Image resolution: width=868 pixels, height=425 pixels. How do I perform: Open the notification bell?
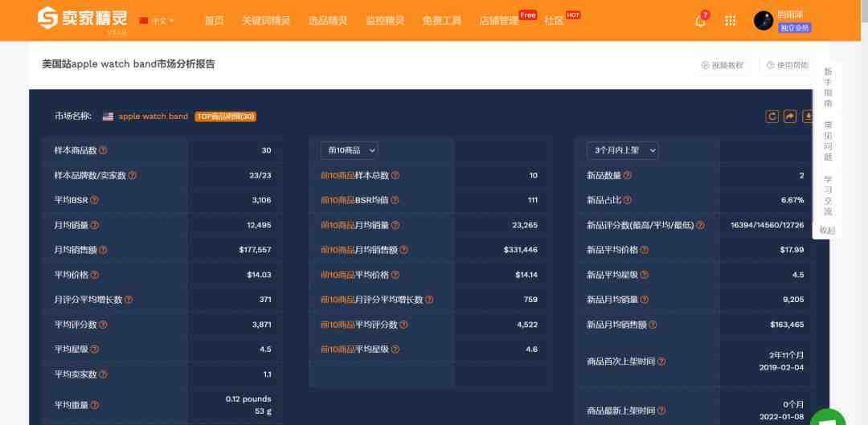tap(700, 20)
